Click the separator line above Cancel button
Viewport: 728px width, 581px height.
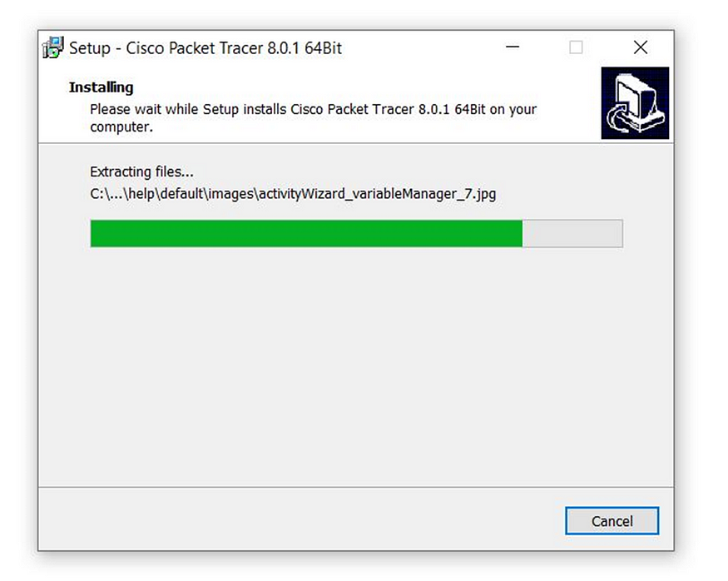tap(356, 487)
